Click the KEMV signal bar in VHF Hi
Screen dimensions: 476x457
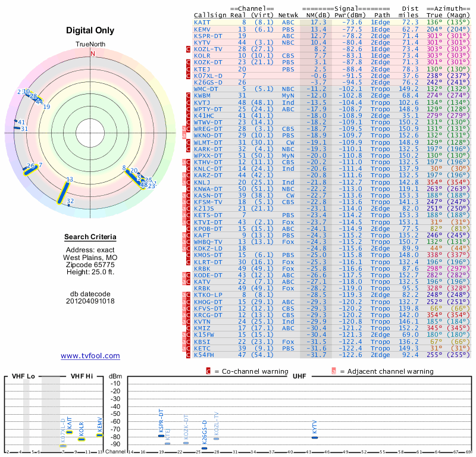point(100,435)
